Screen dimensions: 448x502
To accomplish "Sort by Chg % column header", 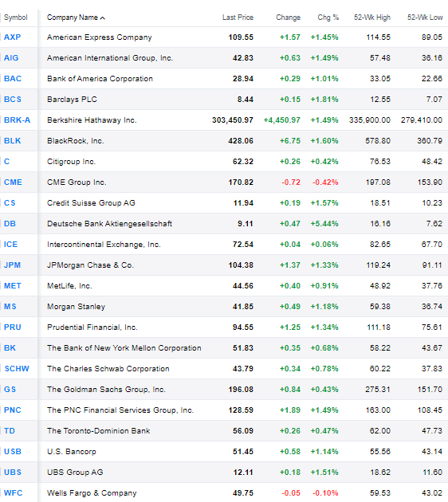I will 328,18.
